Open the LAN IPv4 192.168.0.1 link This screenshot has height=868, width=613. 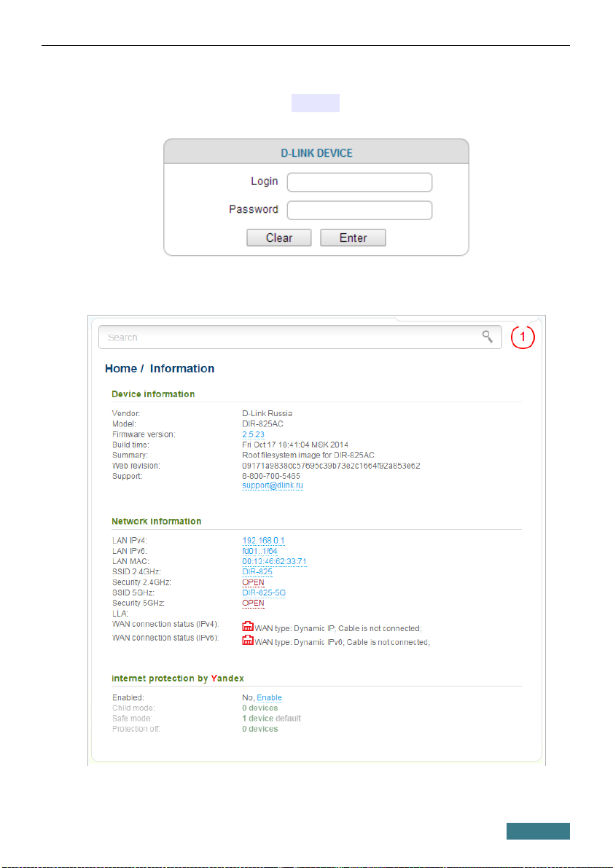click(x=263, y=541)
